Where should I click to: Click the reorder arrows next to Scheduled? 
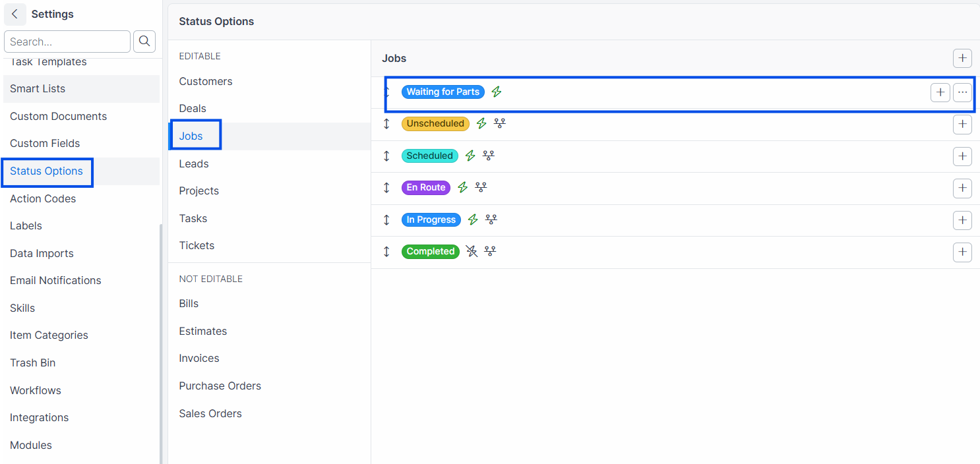386,156
